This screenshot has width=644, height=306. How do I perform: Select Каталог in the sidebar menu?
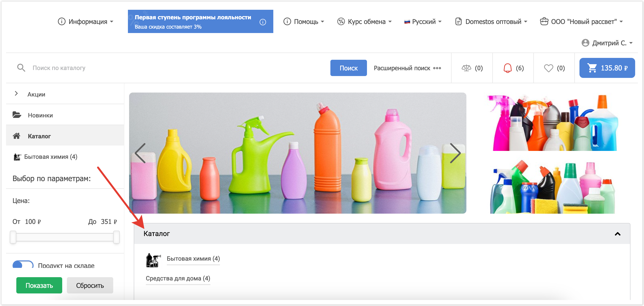pos(39,136)
